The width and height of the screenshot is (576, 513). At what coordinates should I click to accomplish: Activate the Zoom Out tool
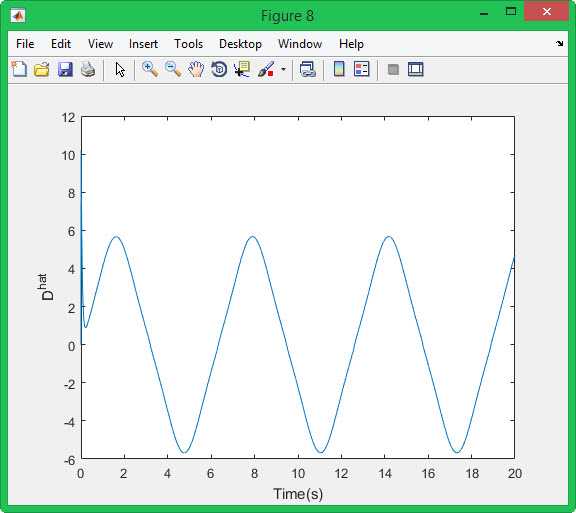173,69
